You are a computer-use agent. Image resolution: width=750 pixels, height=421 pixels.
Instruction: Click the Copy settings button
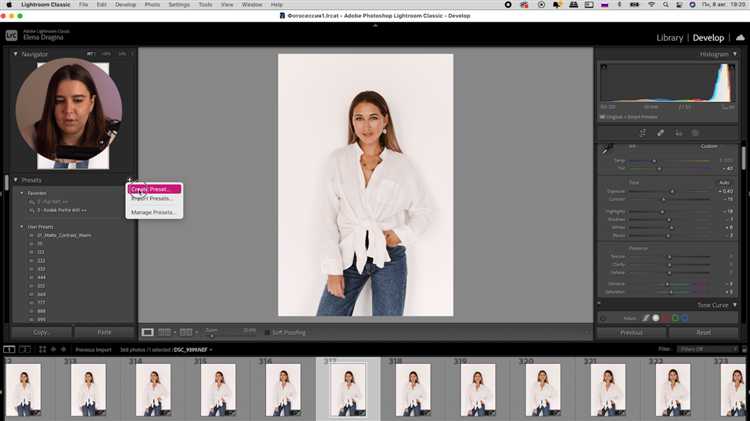tap(41, 332)
